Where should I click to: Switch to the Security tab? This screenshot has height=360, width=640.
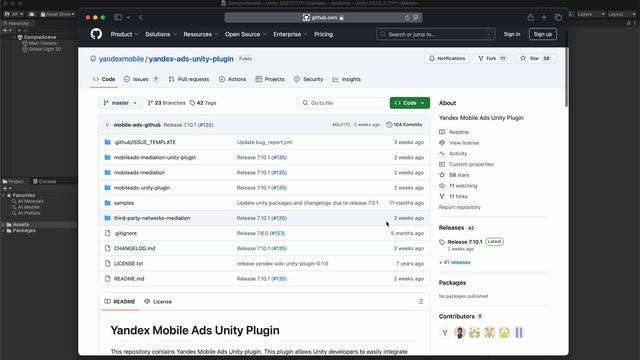point(309,79)
